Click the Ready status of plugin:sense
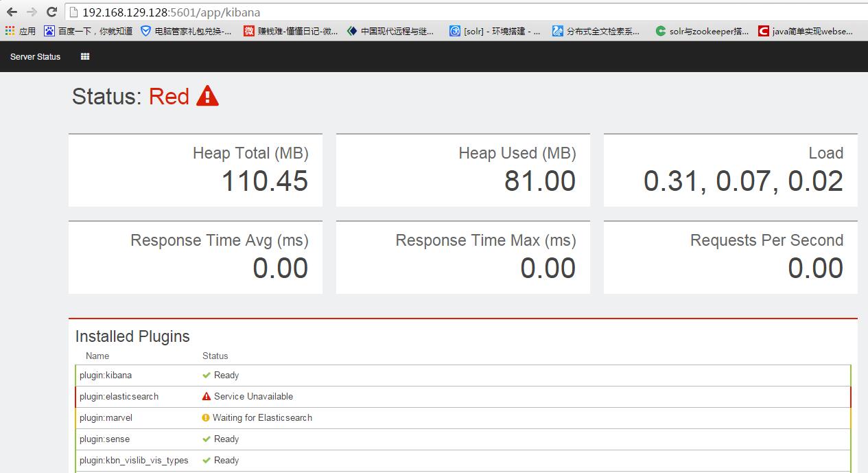The height and width of the screenshot is (473, 868). point(226,439)
